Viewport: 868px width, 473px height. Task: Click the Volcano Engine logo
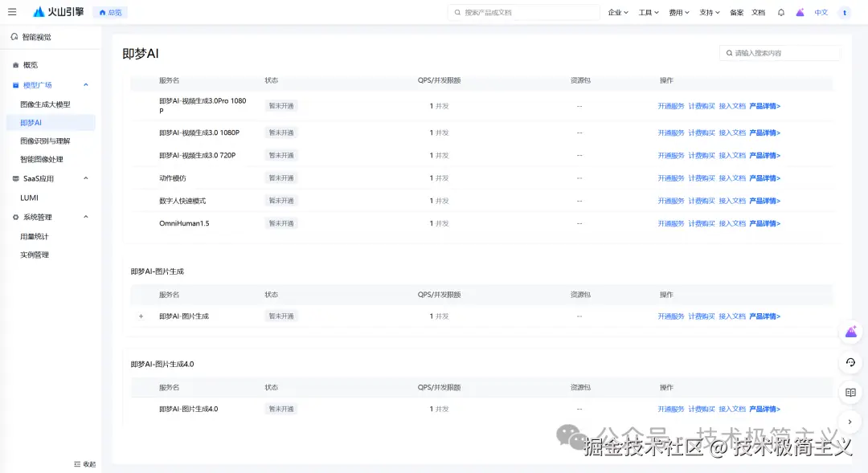click(58, 11)
